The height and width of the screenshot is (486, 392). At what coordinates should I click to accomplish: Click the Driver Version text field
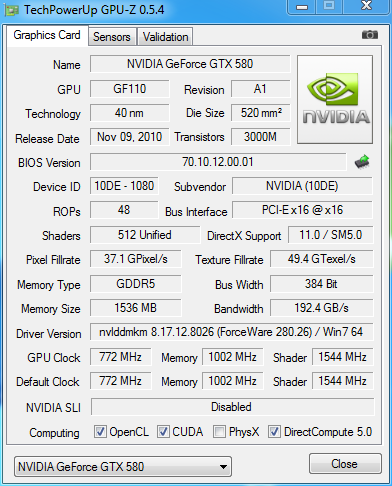coord(231,332)
